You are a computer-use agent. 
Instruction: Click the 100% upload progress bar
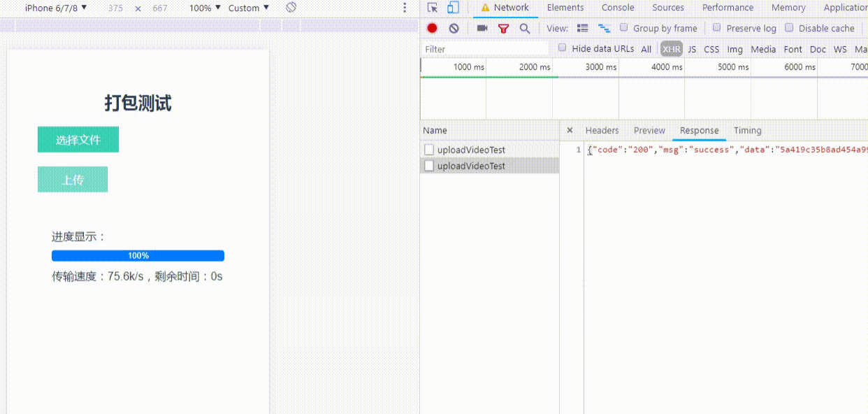pos(138,256)
